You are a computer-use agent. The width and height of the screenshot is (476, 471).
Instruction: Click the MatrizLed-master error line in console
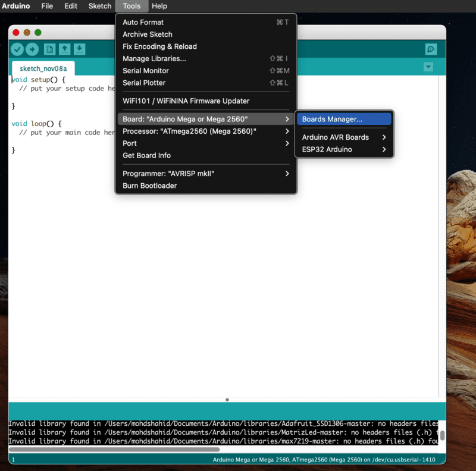[x=223, y=432]
